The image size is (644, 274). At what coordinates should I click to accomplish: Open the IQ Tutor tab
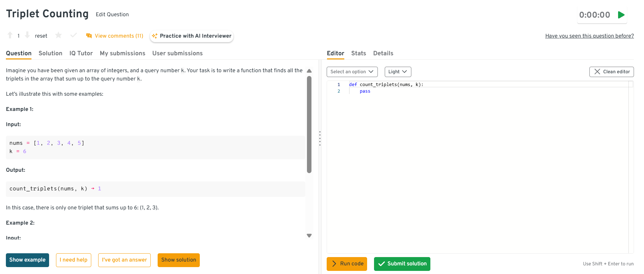(81, 53)
